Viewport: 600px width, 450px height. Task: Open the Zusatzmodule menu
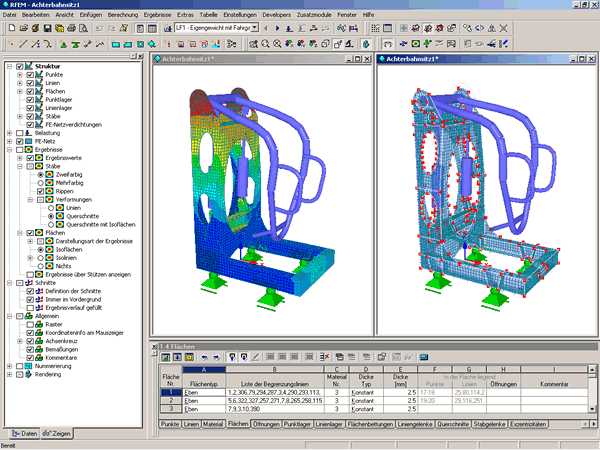(x=314, y=15)
